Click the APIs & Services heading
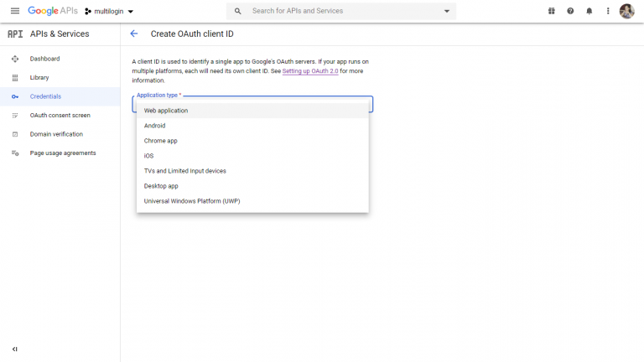Image resolution: width=644 pixels, height=362 pixels. pyautogui.click(x=60, y=34)
